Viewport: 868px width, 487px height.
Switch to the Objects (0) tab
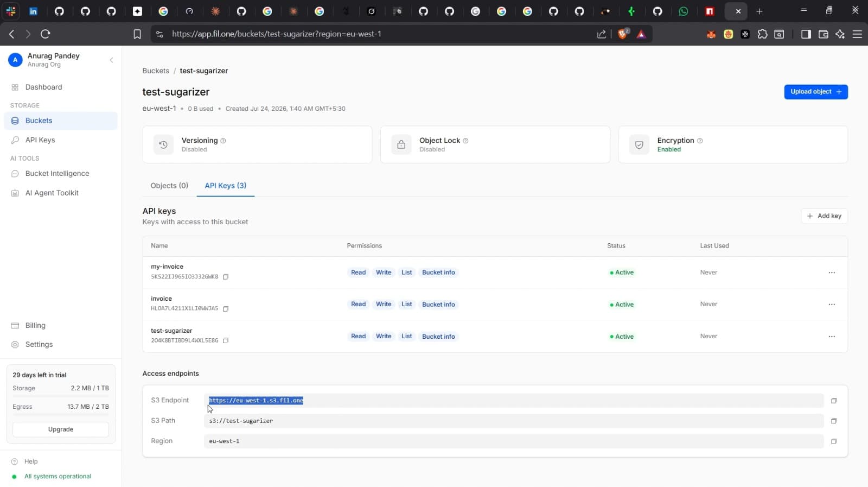169,186
